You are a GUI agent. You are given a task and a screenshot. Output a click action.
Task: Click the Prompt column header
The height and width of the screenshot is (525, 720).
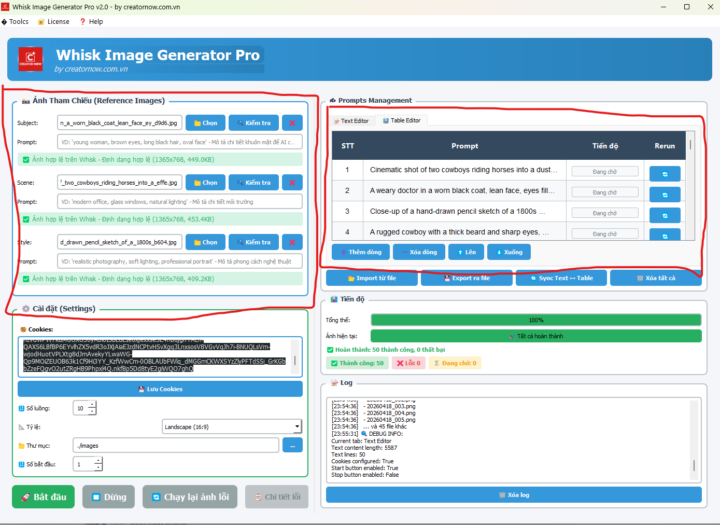point(464,146)
